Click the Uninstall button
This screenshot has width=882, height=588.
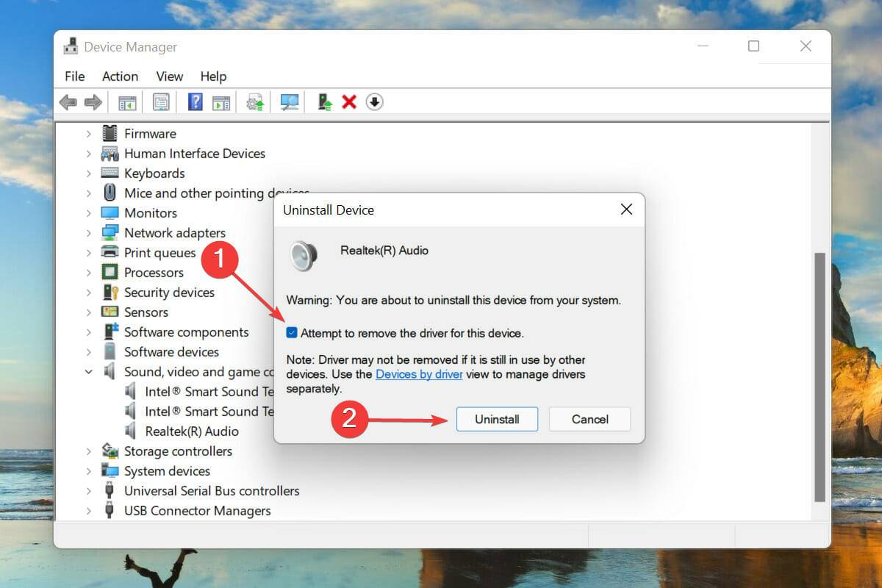497,419
